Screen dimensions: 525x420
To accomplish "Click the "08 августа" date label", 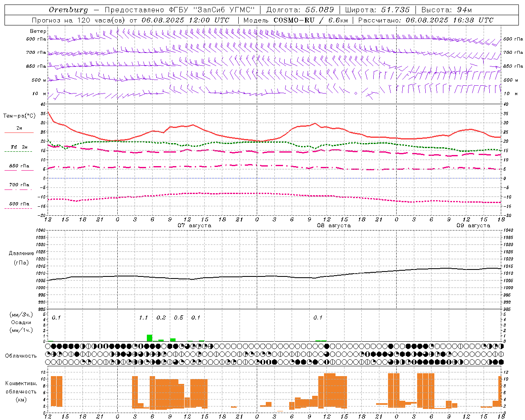I will pos(334,226).
